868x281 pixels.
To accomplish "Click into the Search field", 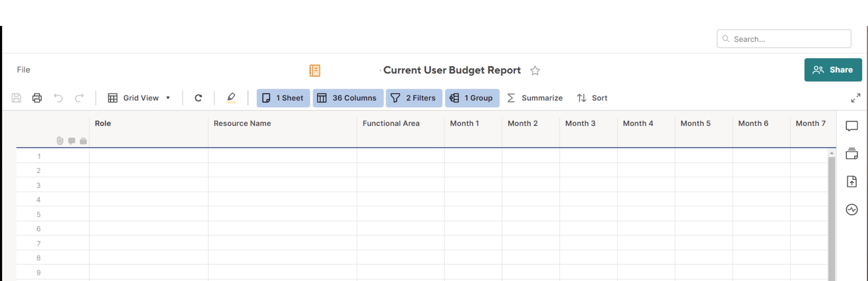I will (x=784, y=39).
